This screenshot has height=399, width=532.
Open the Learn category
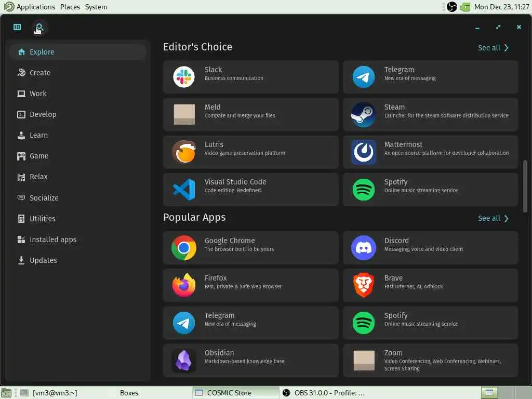point(78,135)
